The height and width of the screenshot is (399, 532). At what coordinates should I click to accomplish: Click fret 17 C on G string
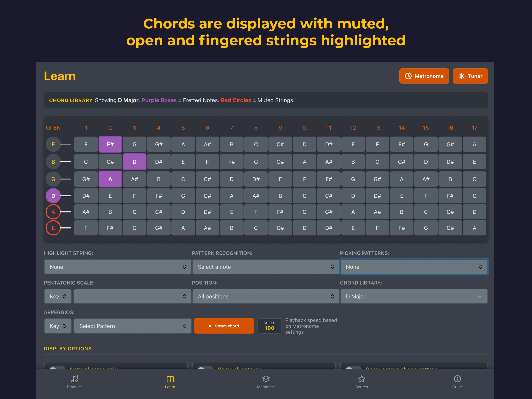474,179
